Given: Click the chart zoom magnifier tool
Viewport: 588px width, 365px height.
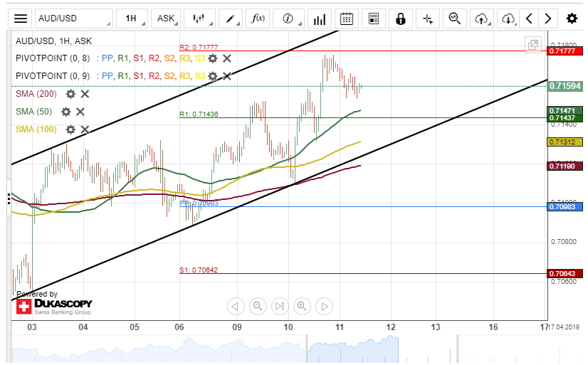Looking at the screenshot, I should pyautogui.click(x=454, y=18).
